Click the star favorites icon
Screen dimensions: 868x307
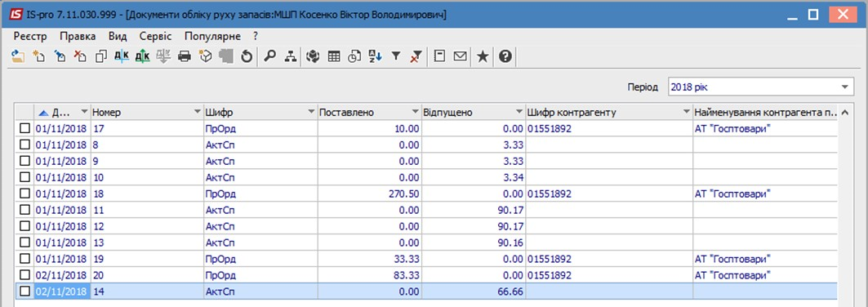pos(483,56)
